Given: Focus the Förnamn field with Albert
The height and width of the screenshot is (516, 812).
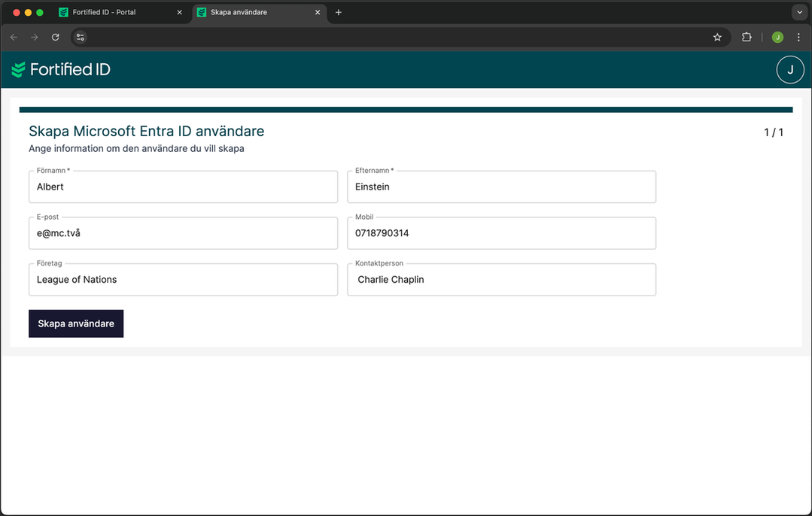Looking at the screenshot, I should (184, 187).
